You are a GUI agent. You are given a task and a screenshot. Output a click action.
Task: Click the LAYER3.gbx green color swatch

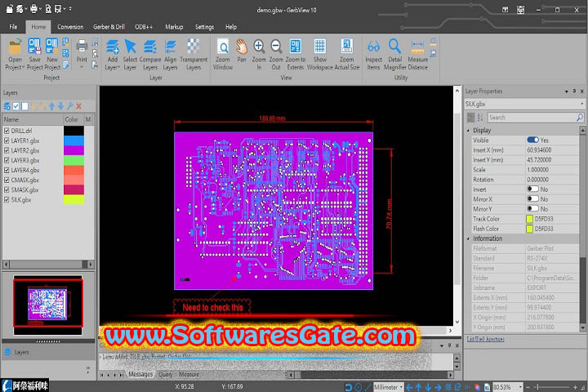pyautogui.click(x=73, y=160)
